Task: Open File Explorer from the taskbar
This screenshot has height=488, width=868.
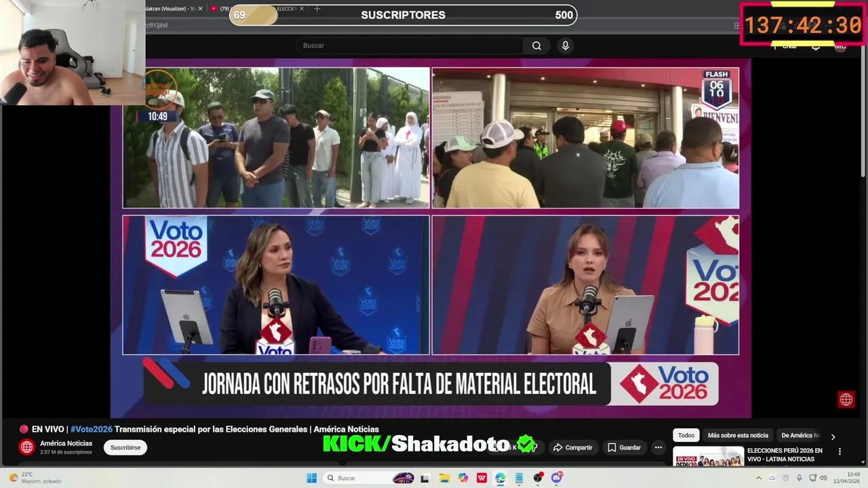Action: pos(444,478)
